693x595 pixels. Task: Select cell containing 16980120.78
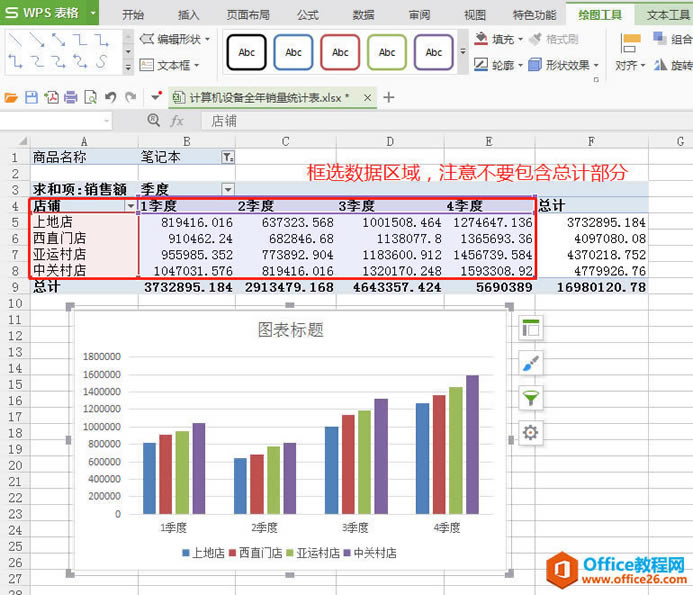tap(591, 287)
